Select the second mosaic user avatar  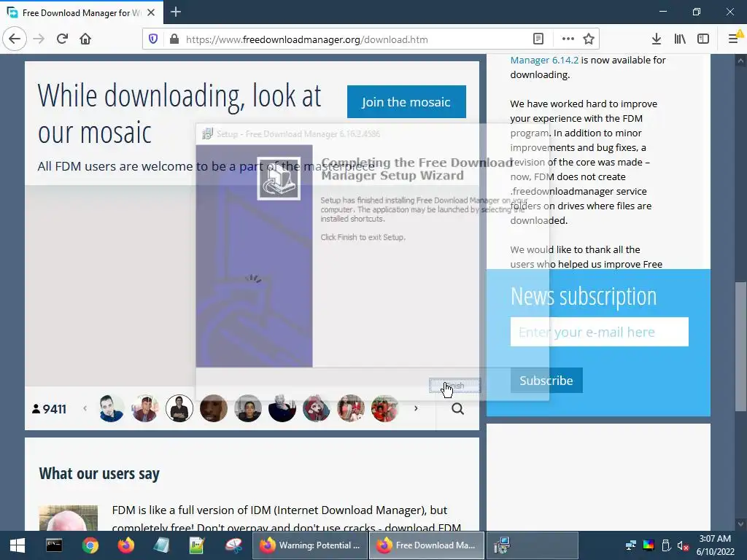click(145, 408)
